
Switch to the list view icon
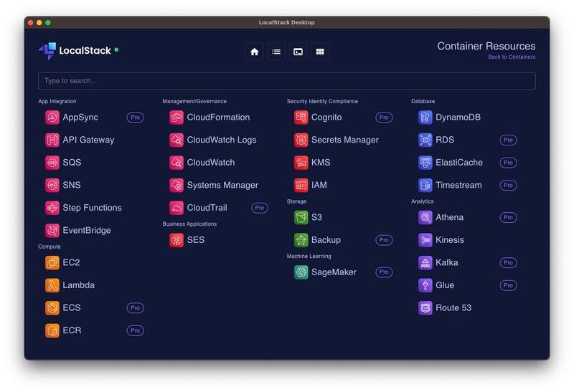[x=276, y=52]
